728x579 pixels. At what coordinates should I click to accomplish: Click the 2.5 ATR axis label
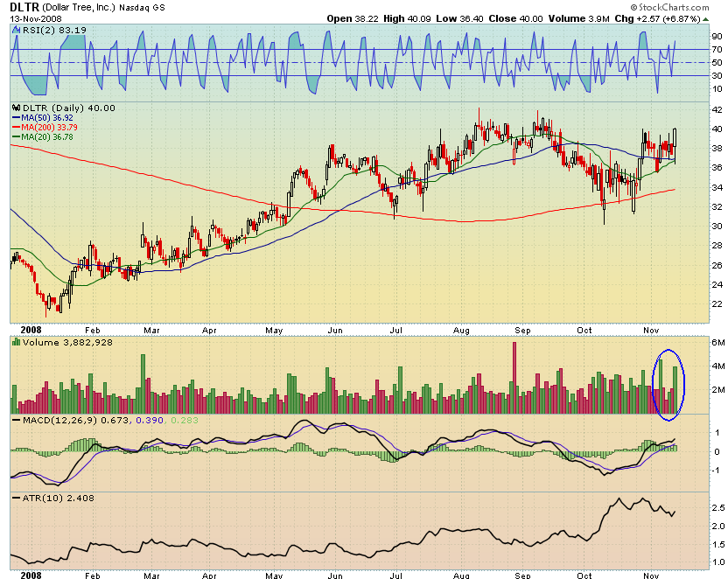pyautogui.click(x=718, y=508)
